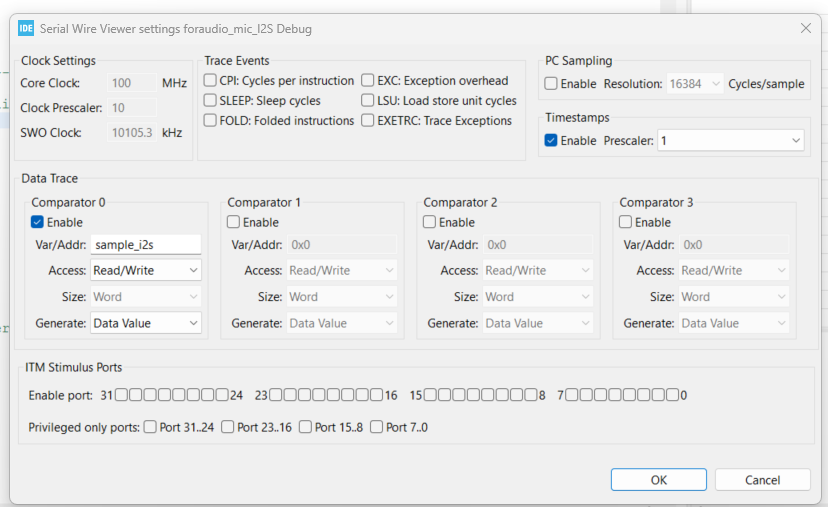Check privileged only Port 31..24
Viewport: 828px width, 507px height.
tap(150, 427)
